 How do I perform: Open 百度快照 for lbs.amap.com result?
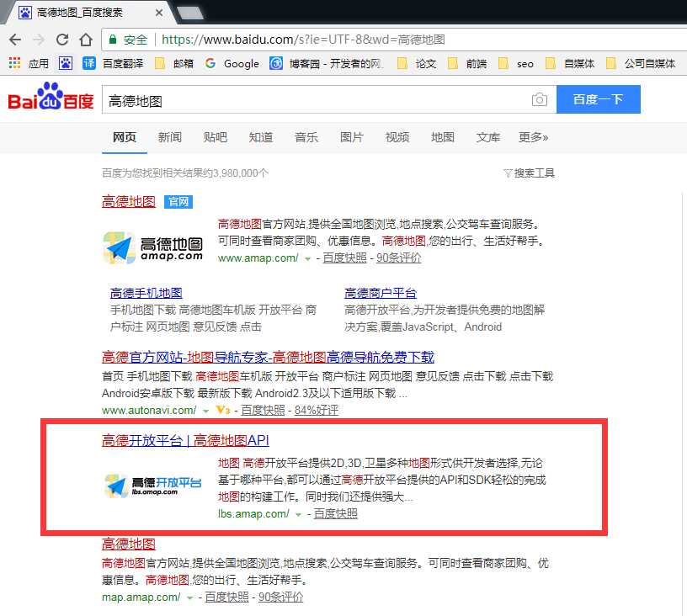point(336,513)
